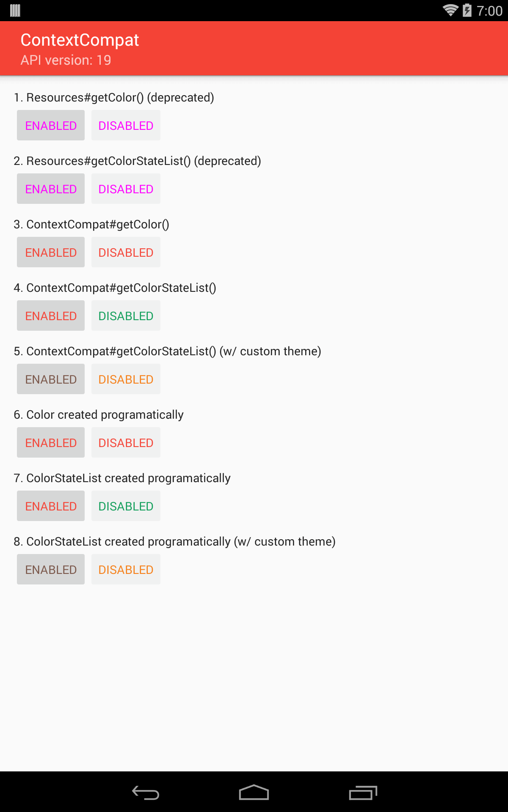Viewport: 508px width, 812px height.
Task: Tap the Wi-Fi status icon
Action: tap(450, 10)
